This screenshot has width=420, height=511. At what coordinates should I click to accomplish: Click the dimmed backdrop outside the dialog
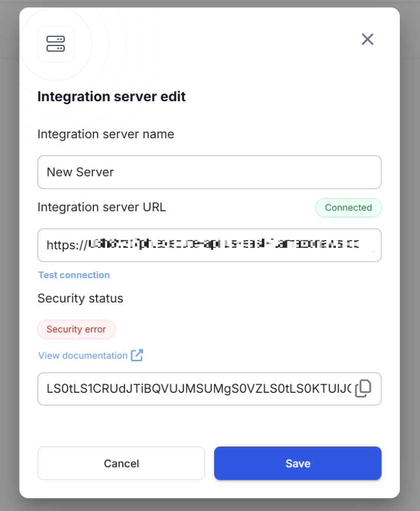point(410,258)
